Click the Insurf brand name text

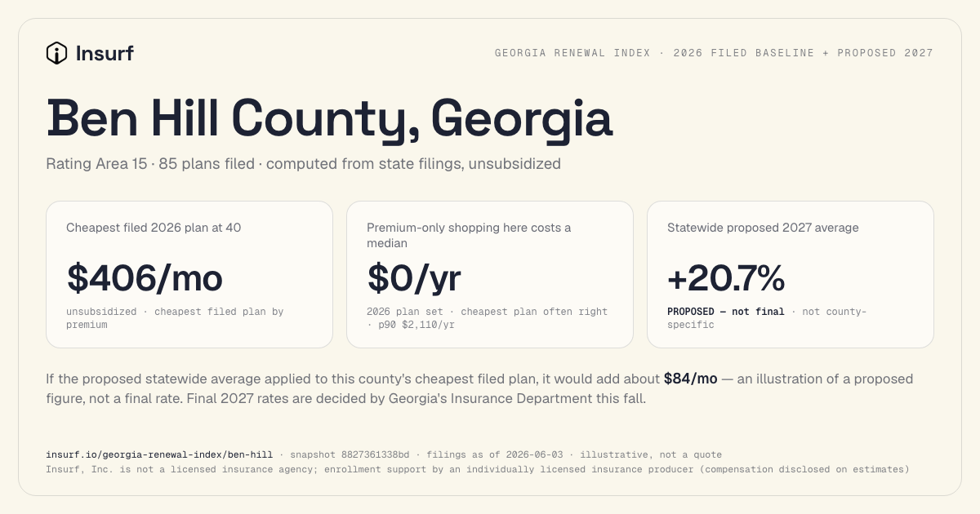pos(105,54)
